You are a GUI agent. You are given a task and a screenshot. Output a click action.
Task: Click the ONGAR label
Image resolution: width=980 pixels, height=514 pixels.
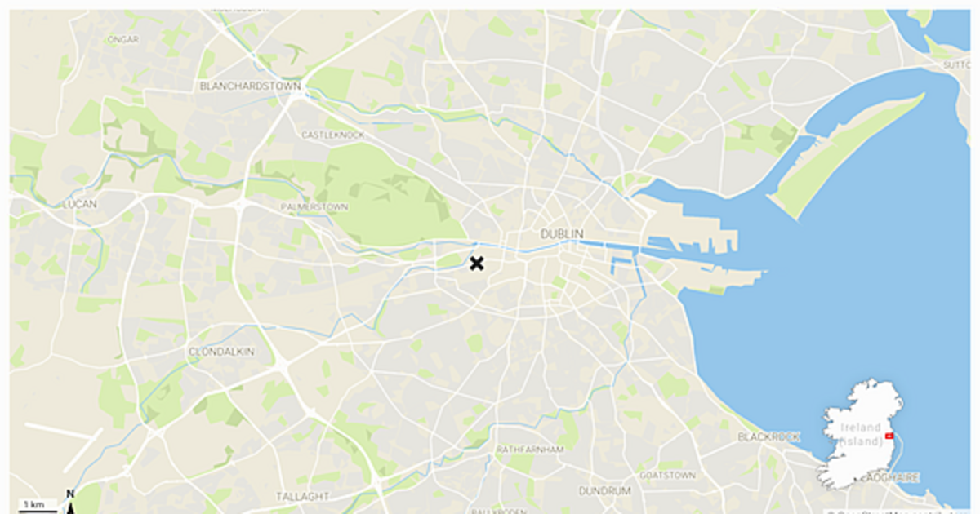tap(123, 39)
